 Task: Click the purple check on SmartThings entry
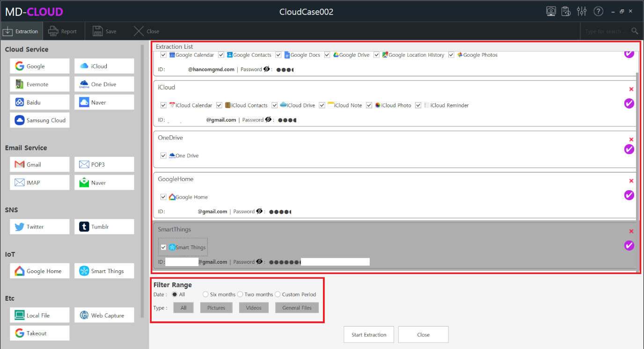(x=629, y=245)
